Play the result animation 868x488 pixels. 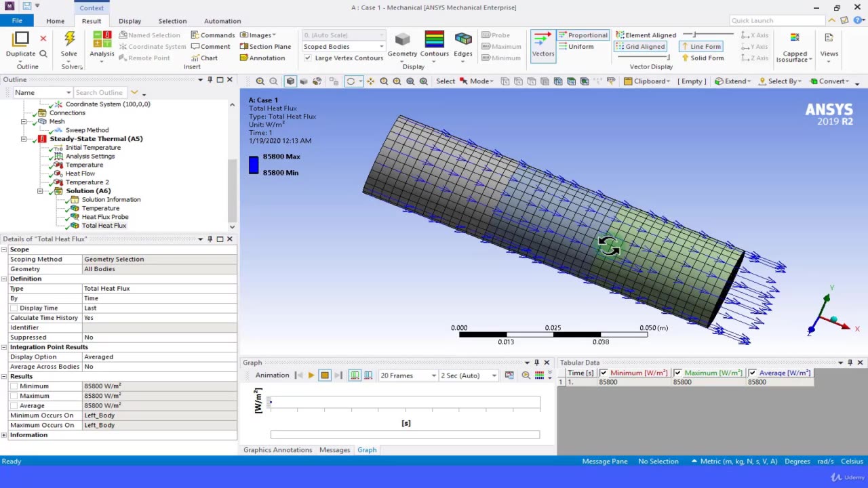tap(311, 375)
